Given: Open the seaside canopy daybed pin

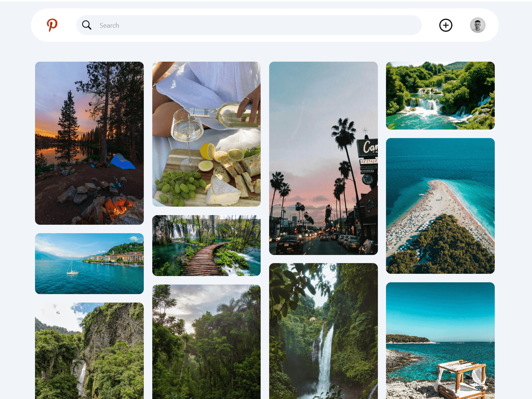Looking at the screenshot, I should pos(440,341).
